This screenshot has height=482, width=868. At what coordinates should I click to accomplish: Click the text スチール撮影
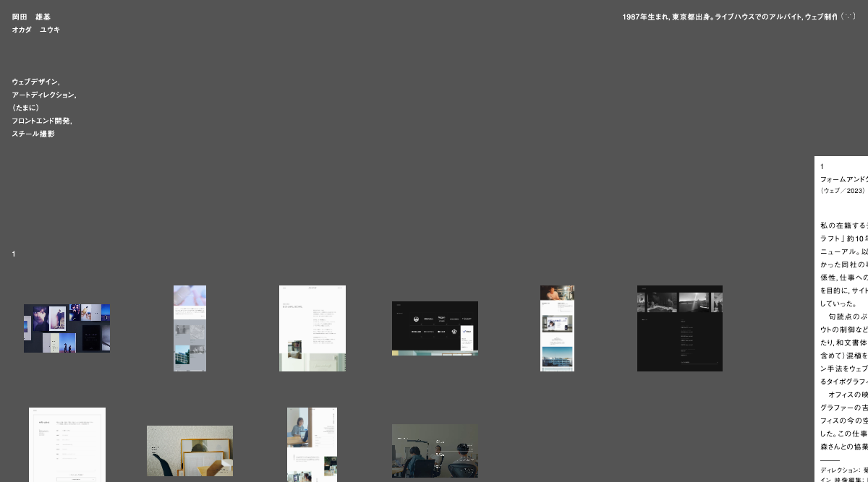pyautogui.click(x=33, y=134)
